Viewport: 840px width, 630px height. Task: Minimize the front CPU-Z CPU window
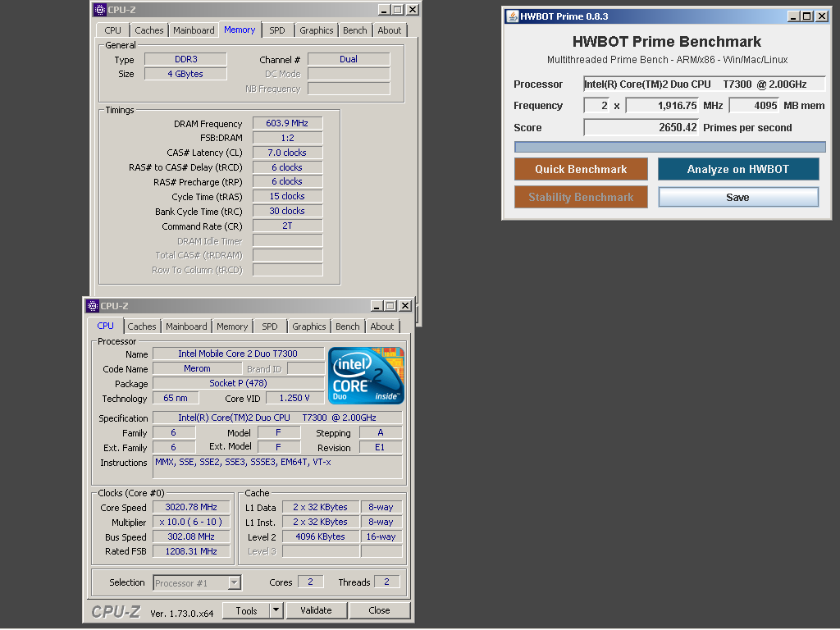click(x=377, y=306)
